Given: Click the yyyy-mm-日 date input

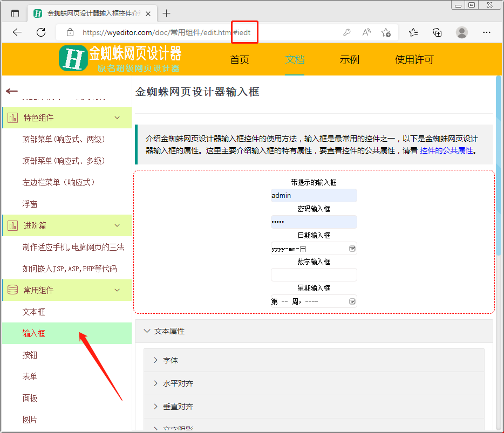Looking at the screenshot, I should click(314, 248).
